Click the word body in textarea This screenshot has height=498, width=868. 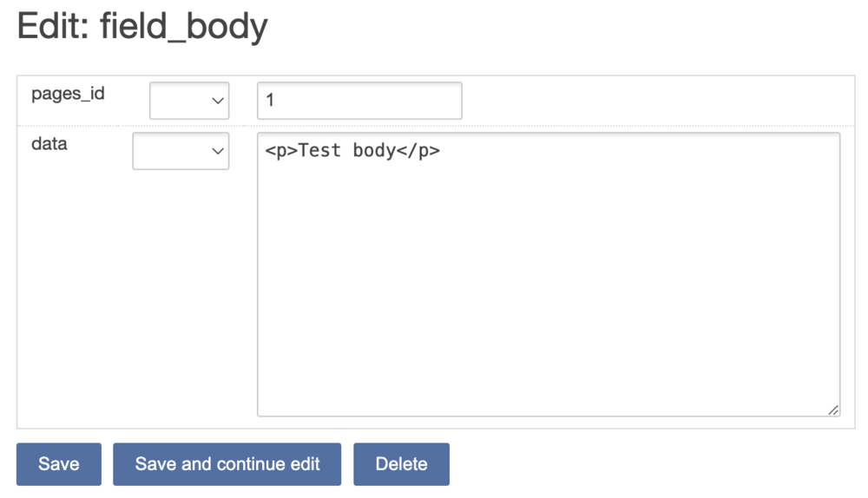[x=374, y=151]
